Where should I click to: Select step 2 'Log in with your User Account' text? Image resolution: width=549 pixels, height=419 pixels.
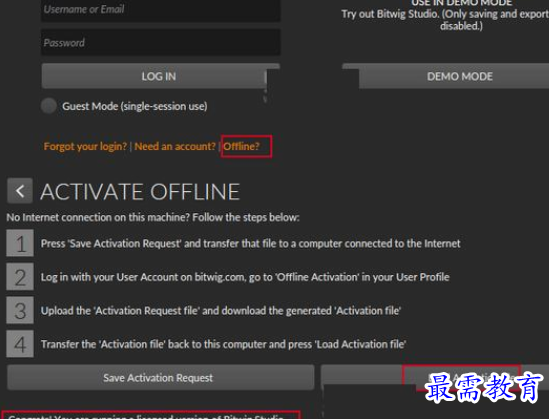click(245, 277)
